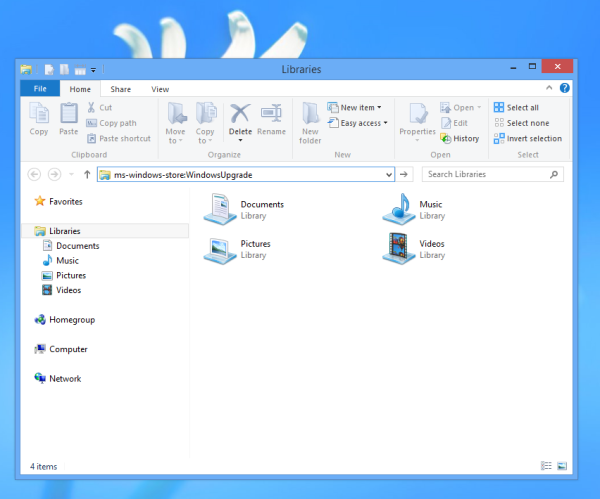Screen dimensions: 600x499
Task: Open the Move to folder menu
Action: [176, 123]
